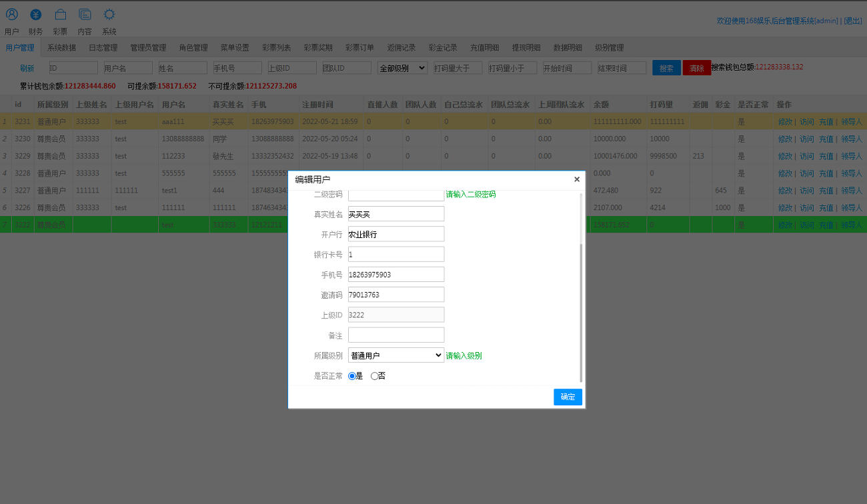Screen dimensions: 867x504
Task: Go to the 角色管理 tab
Action: click(x=193, y=48)
